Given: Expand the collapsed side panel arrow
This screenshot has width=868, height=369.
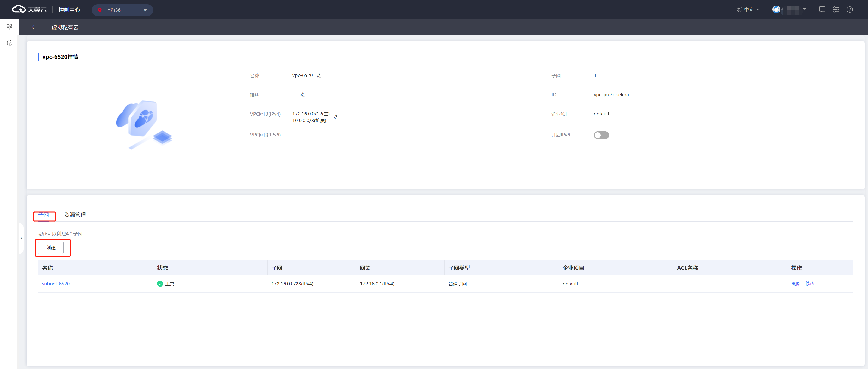Looking at the screenshot, I should click(21, 238).
